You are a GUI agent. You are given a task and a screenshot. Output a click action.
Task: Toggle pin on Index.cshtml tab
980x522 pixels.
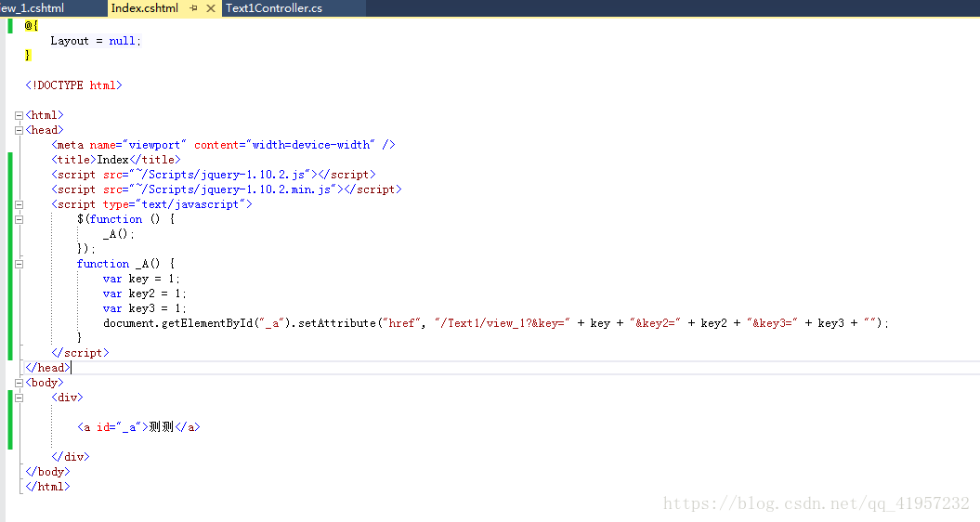pyautogui.click(x=193, y=8)
